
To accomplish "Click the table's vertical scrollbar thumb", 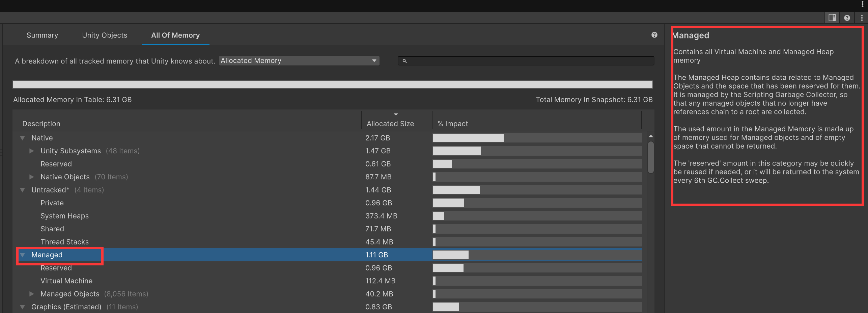I will tap(651, 157).
